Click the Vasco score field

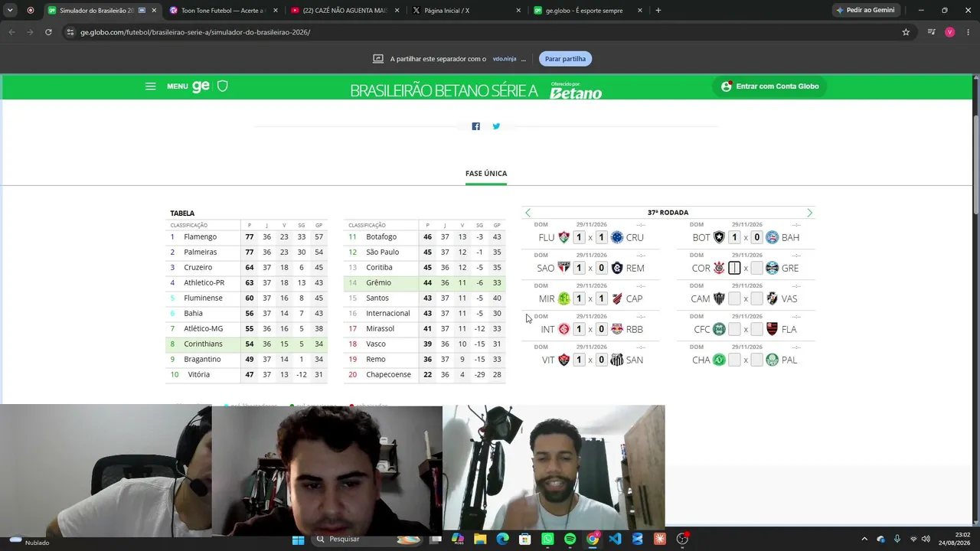(x=757, y=298)
